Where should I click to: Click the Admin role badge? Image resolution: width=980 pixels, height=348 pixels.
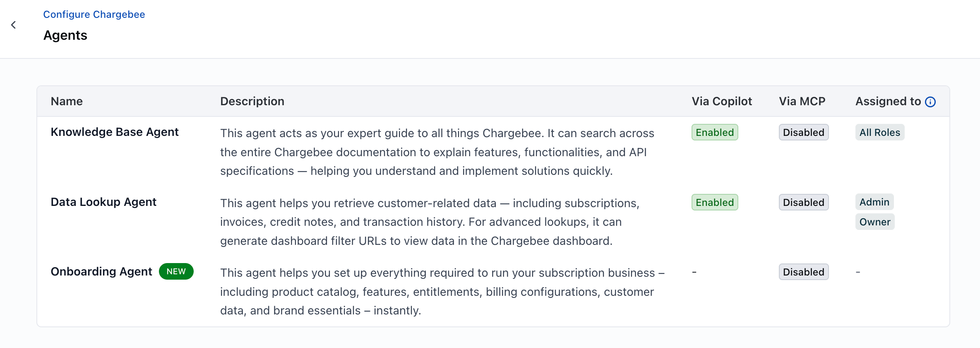point(874,202)
